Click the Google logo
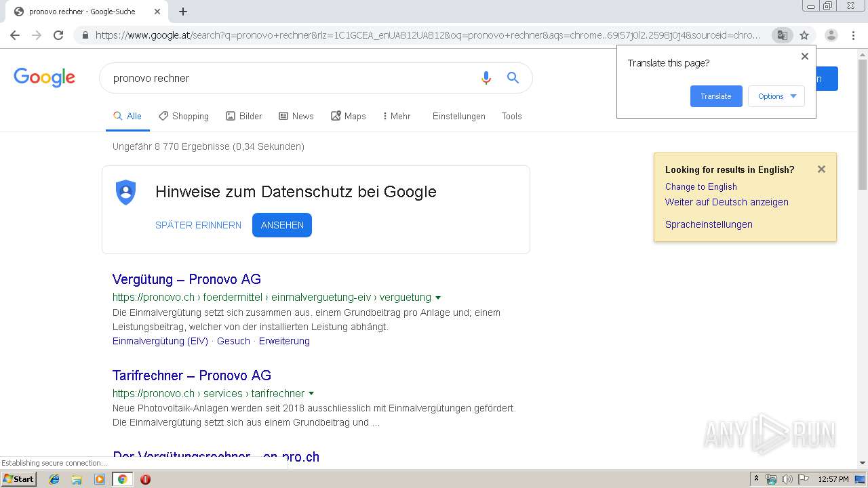Image resolution: width=868 pixels, height=488 pixels. click(44, 77)
